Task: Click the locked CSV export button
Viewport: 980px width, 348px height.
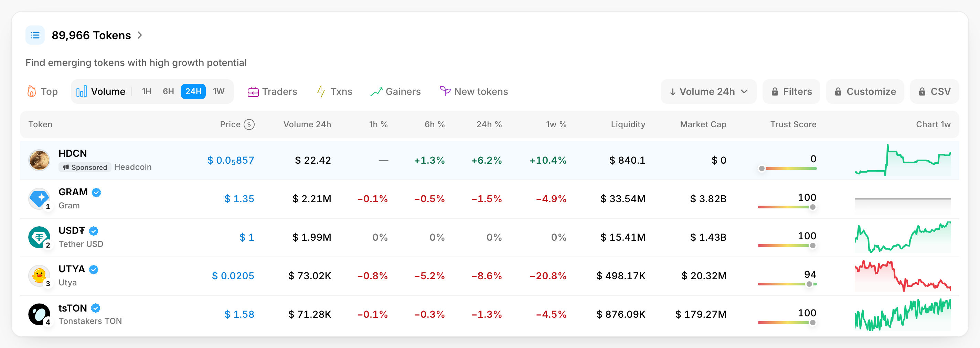Action: click(934, 92)
